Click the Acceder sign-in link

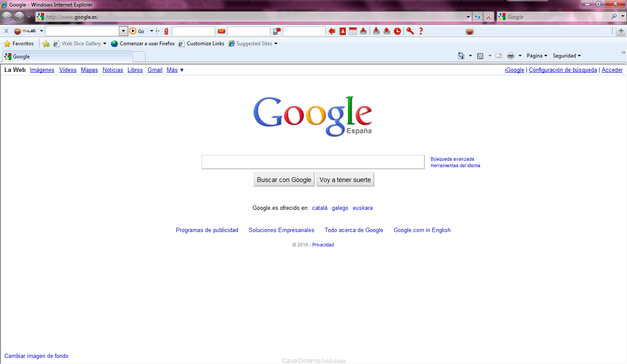[612, 70]
